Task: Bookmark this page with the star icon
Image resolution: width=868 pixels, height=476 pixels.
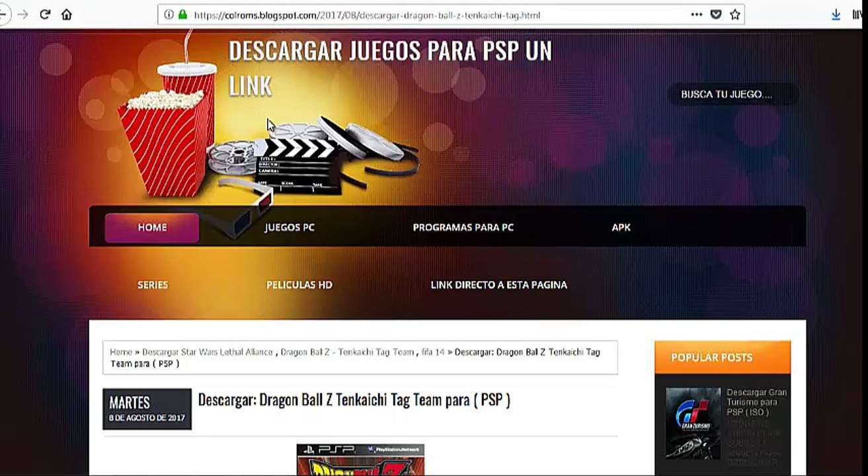Action: [734, 14]
